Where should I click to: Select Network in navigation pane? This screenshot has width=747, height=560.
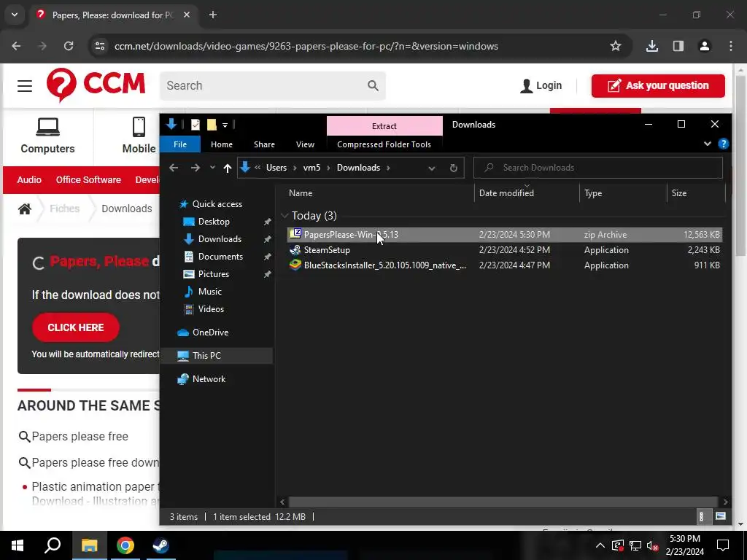tap(209, 379)
